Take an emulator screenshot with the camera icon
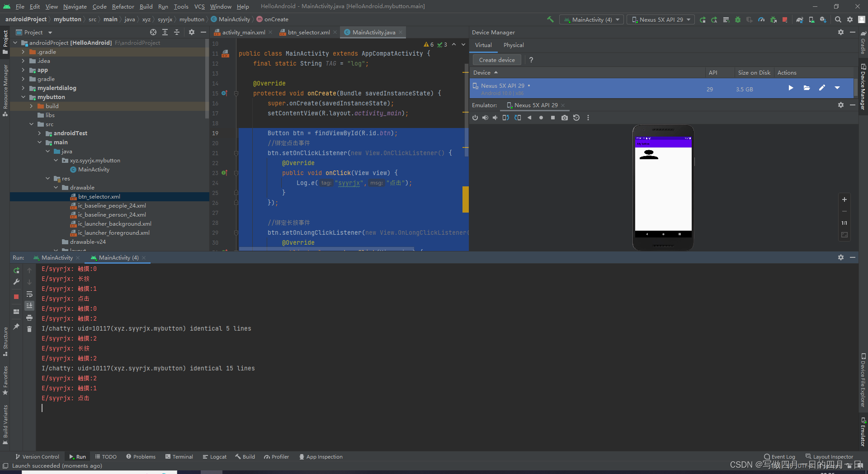868x474 pixels. (565, 118)
